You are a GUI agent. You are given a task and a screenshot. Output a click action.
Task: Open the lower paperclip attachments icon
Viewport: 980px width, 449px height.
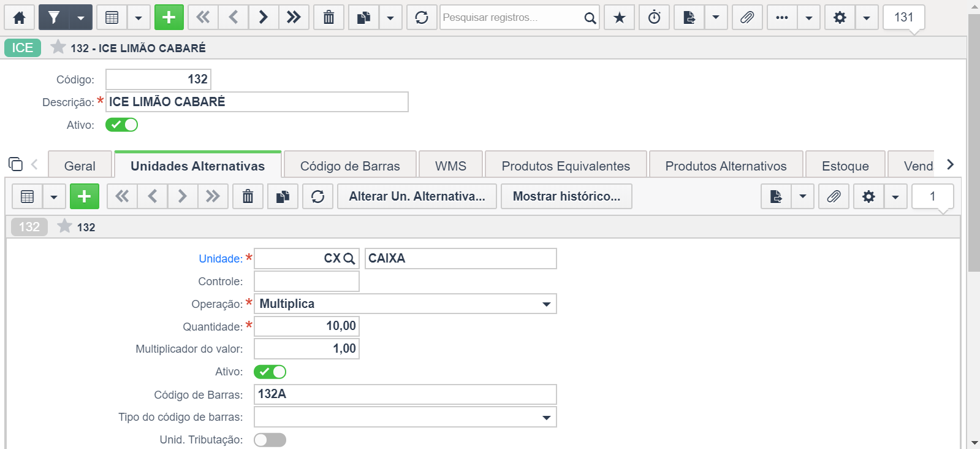(x=834, y=196)
